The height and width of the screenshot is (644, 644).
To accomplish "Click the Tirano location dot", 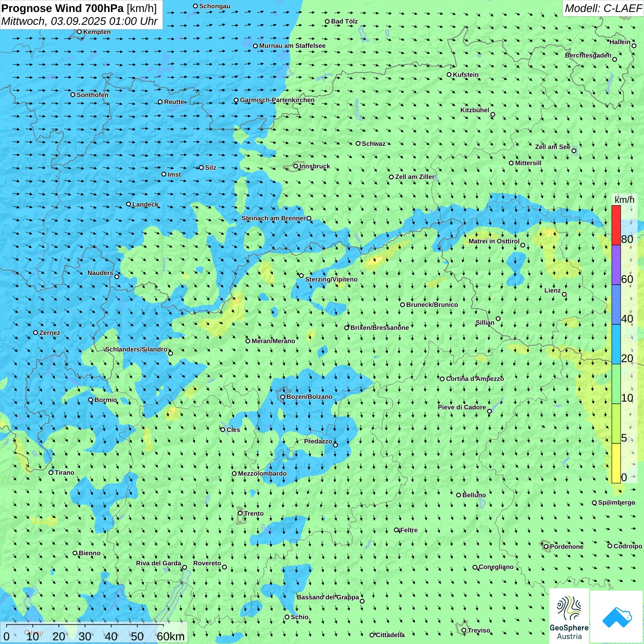I will pyautogui.click(x=51, y=472).
